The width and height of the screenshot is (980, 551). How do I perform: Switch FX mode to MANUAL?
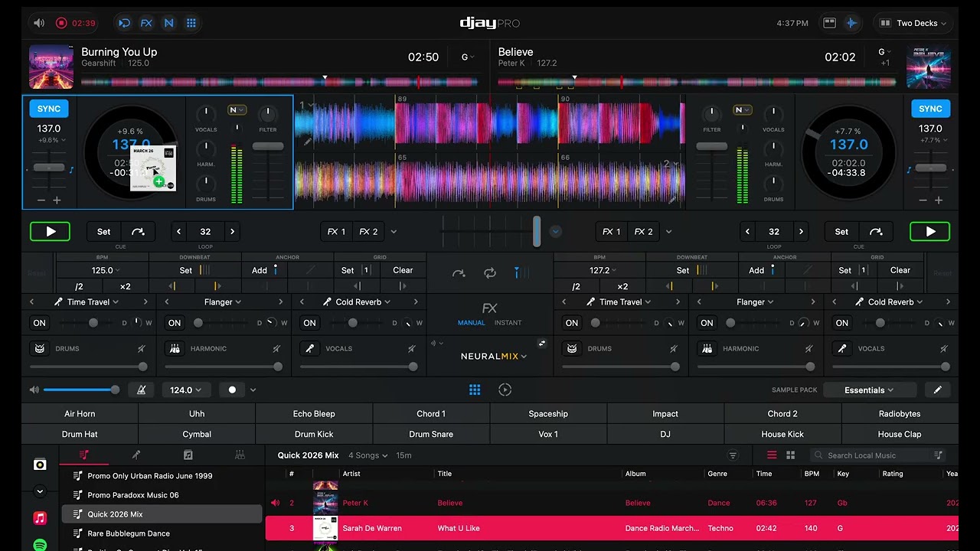[471, 323]
